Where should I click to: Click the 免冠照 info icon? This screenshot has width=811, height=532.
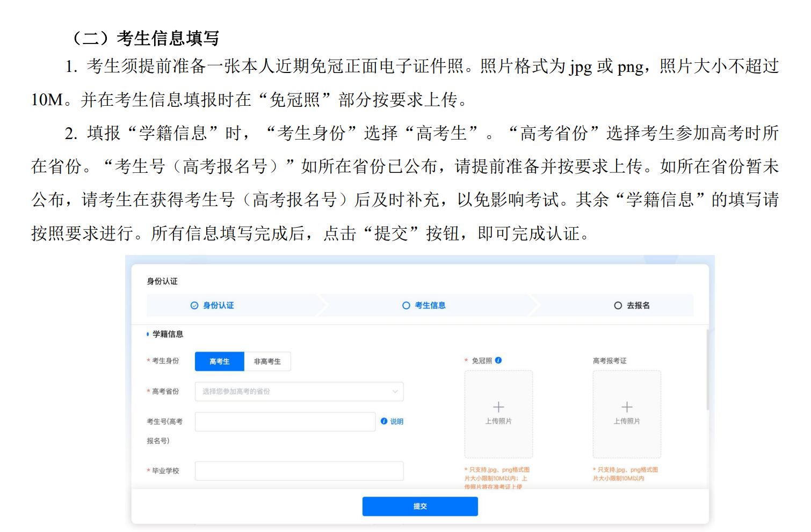pyautogui.click(x=498, y=360)
